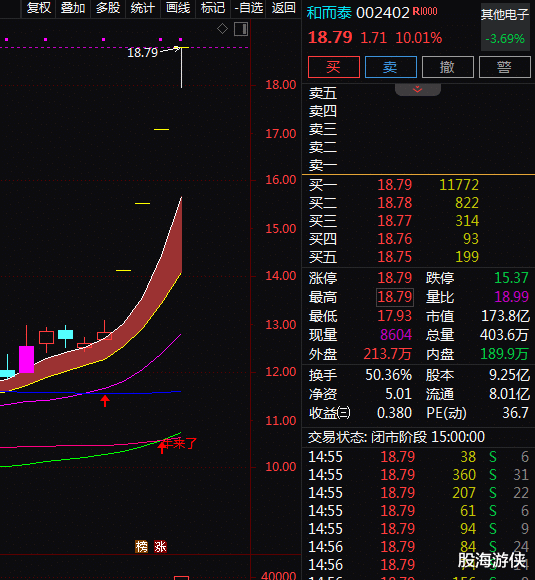This screenshot has height=580, width=535.
Task: Click stock name 和而泰
Action: click(x=329, y=13)
